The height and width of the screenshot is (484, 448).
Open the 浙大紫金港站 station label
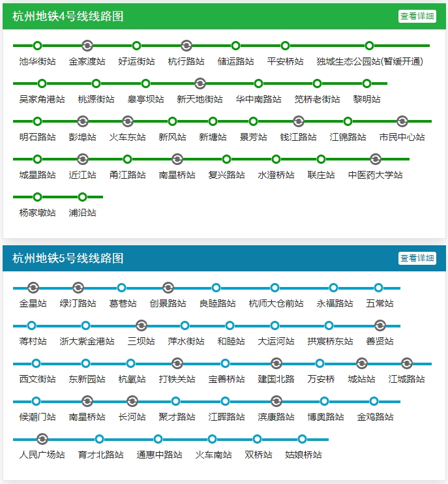click(x=87, y=342)
